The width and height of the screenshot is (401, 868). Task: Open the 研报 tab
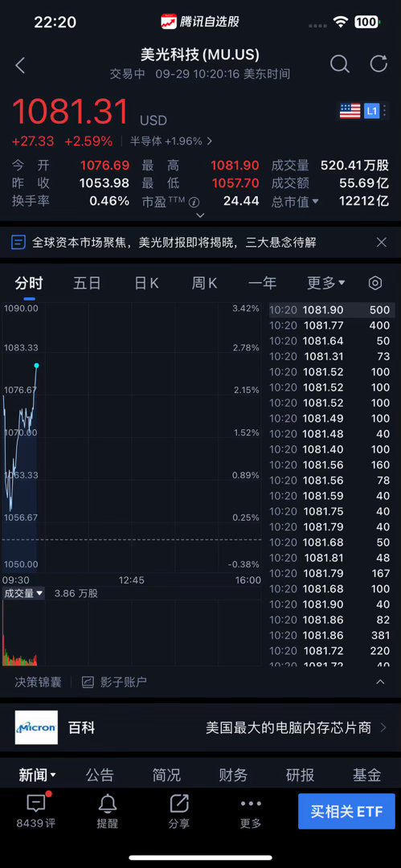[301, 775]
